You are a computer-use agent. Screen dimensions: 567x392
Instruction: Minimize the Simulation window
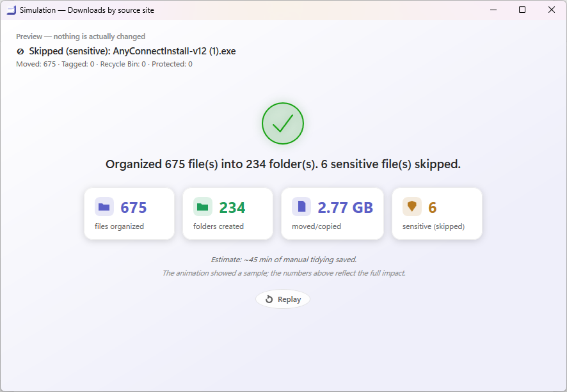[x=493, y=10]
